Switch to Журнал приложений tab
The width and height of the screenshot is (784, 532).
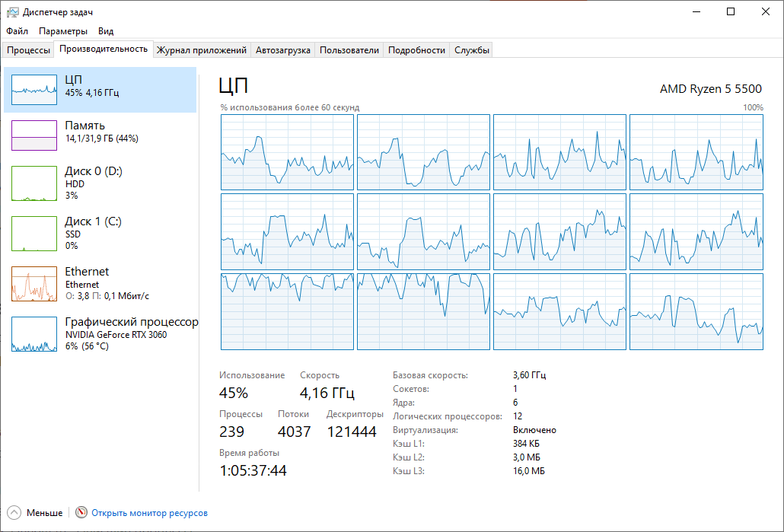[202, 50]
